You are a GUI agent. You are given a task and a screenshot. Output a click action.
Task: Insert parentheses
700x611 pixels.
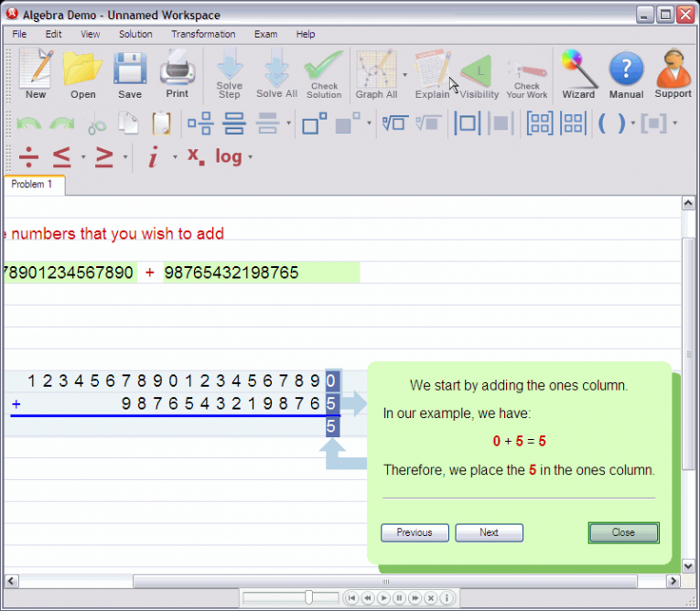611,123
